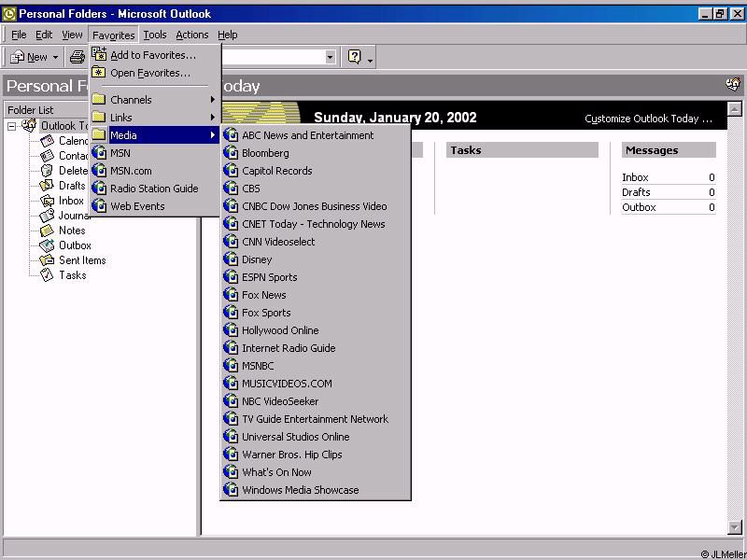Open the Actions menu
The image size is (747, 560).
pos(192,35)
